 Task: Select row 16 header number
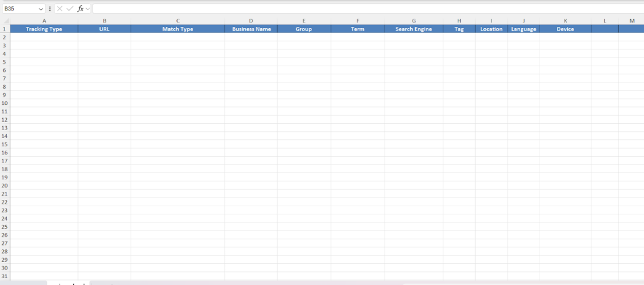tap(5, 152)
